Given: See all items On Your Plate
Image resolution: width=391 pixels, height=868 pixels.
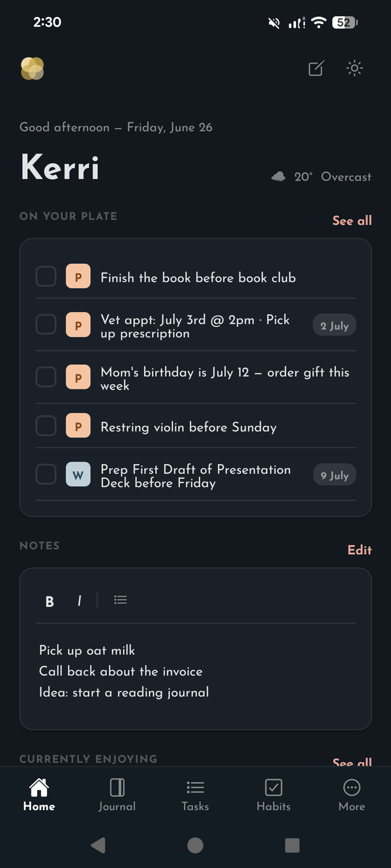Looking at the screenshot, I should coord(352,221).
